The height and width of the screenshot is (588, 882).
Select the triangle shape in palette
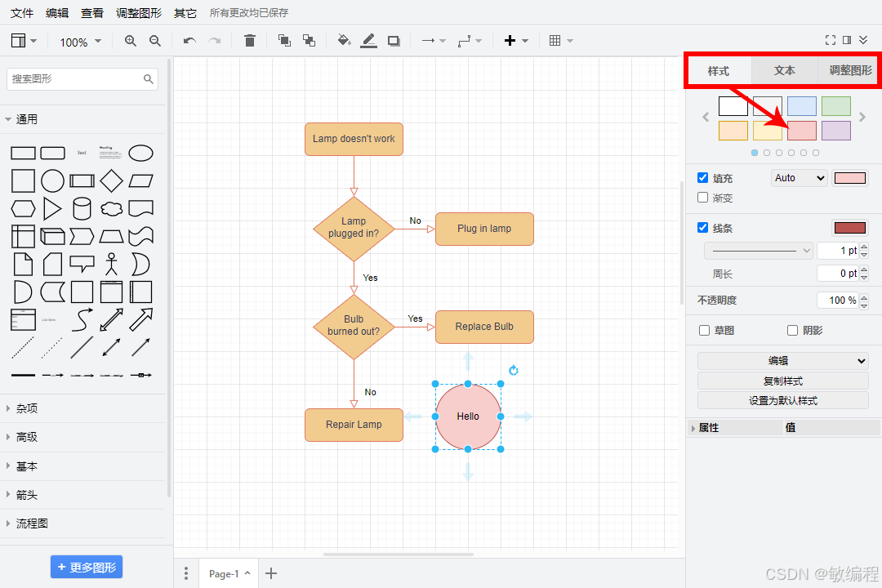tap(52, 209)
